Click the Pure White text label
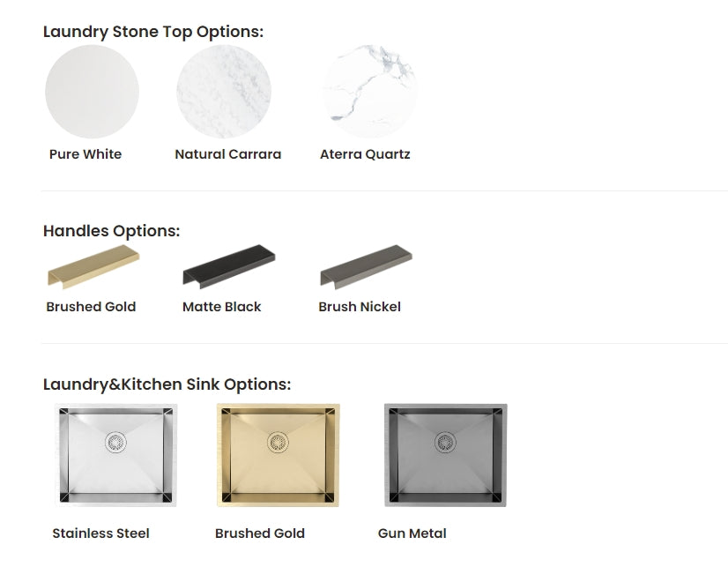The width and height of the screenshot is (728, 567). [85, 154]
